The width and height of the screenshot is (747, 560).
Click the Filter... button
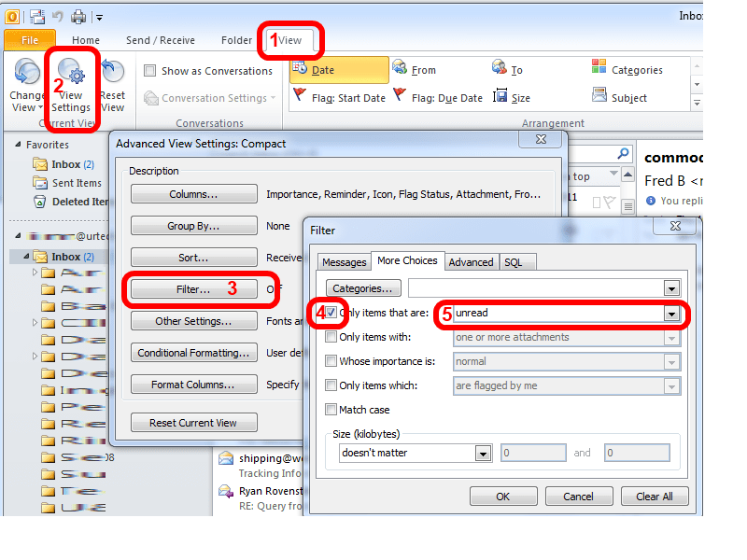[193, 289]
